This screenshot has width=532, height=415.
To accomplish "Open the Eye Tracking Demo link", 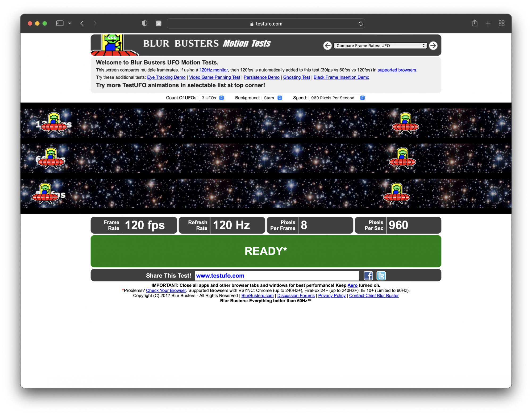I will pyautogui.click(x=166, y=77).
